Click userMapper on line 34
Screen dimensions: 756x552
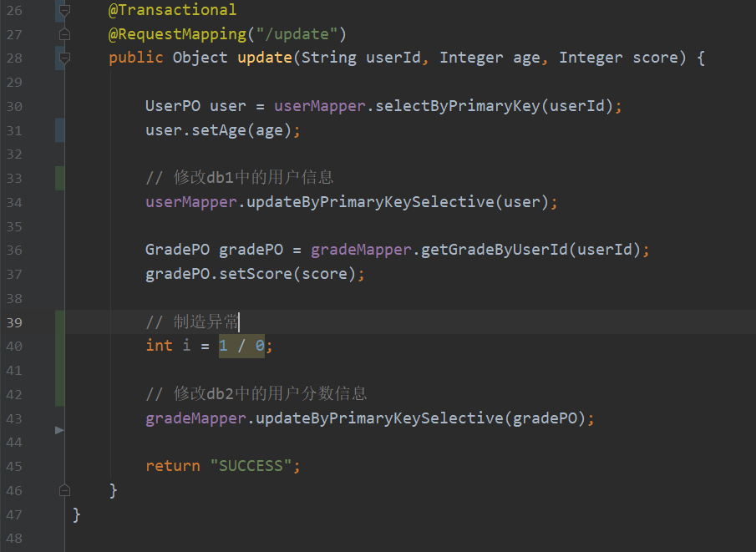tap(191, 202)
